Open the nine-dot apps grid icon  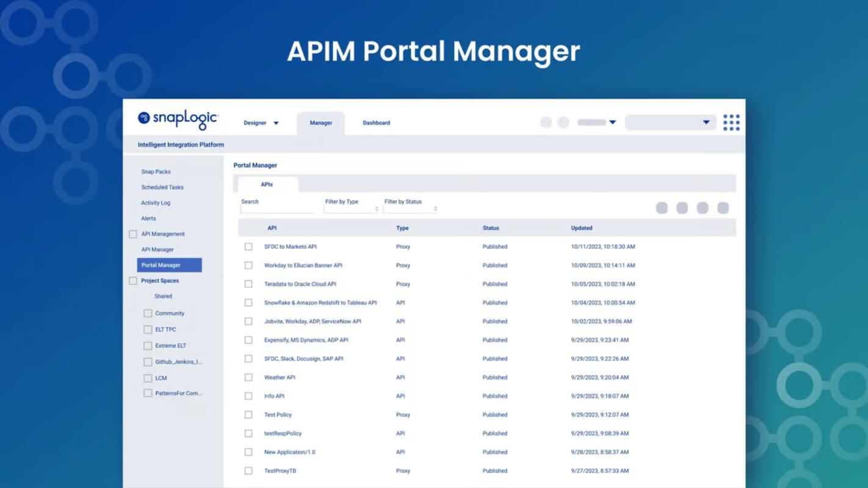[731, 123]
